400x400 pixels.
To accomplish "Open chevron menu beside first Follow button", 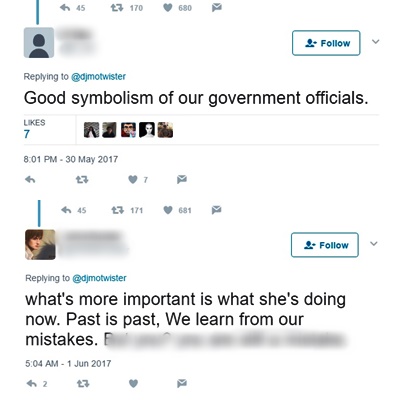I will pos(376,42).
